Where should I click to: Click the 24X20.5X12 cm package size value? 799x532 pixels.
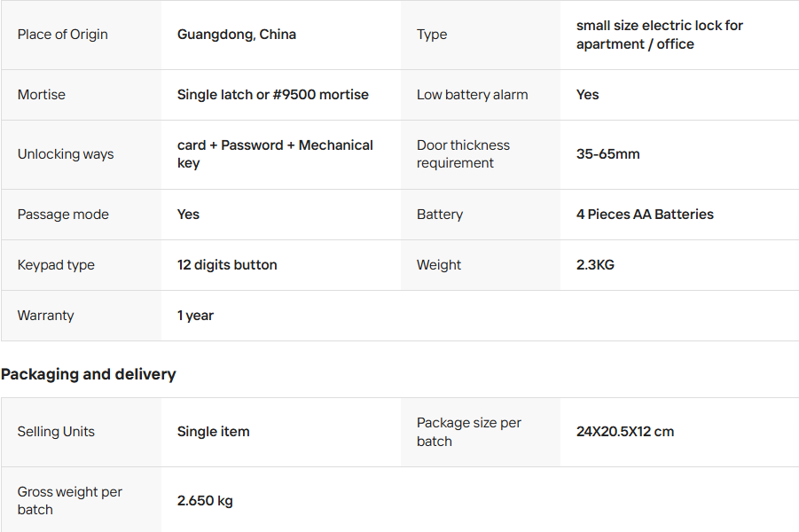(625, 432)
